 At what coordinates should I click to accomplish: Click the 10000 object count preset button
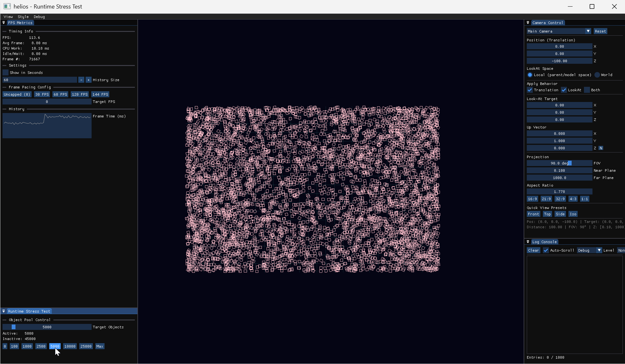(x=70, y=346)
